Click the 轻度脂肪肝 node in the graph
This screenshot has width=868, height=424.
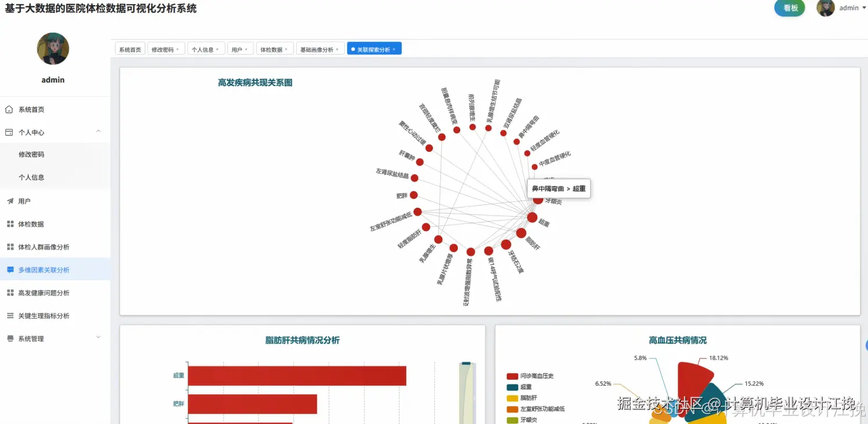click(426, 227)
